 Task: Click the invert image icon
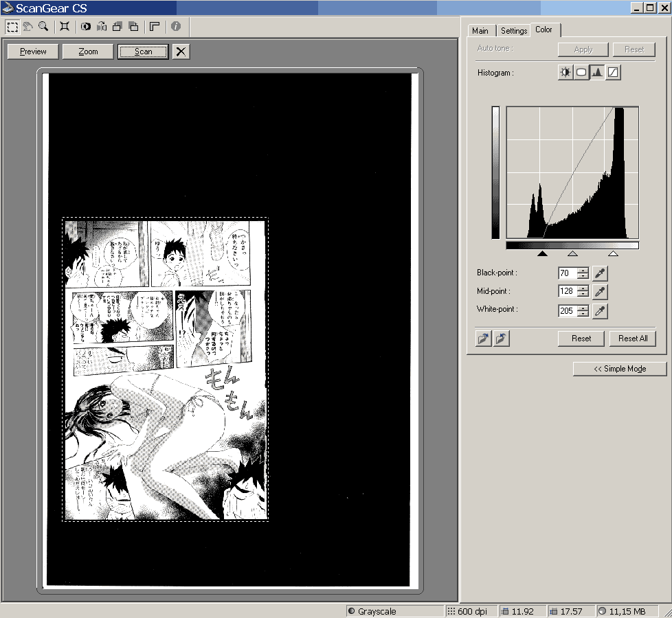86,27
